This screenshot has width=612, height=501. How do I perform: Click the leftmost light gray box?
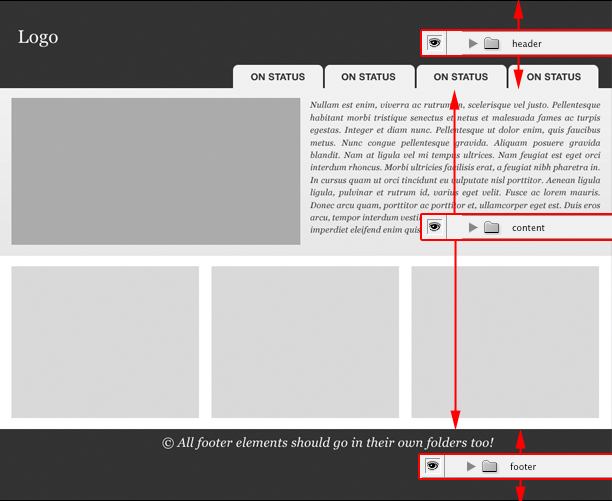click(x=105, y=342)
